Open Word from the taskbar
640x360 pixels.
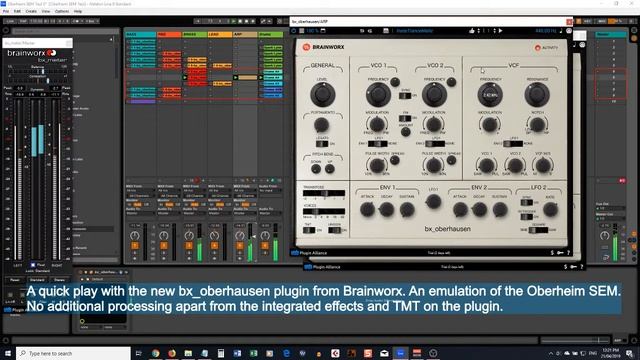point(237,353)
